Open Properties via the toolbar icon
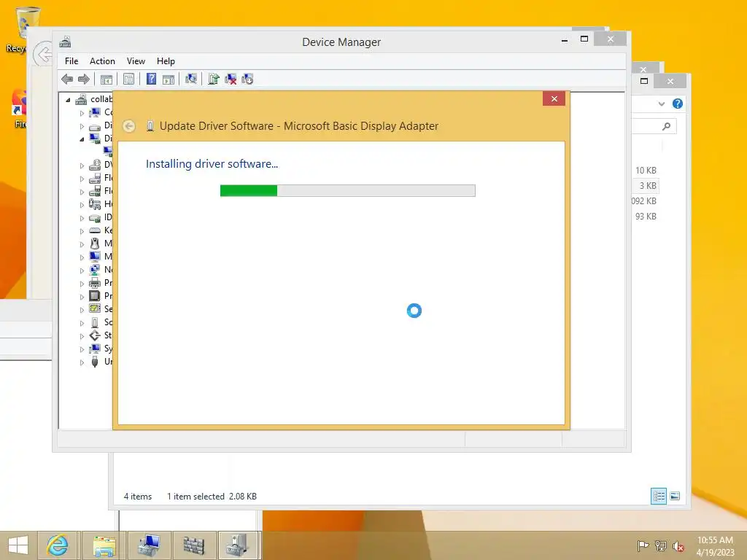The image size is (747, 560). [128, 79]
